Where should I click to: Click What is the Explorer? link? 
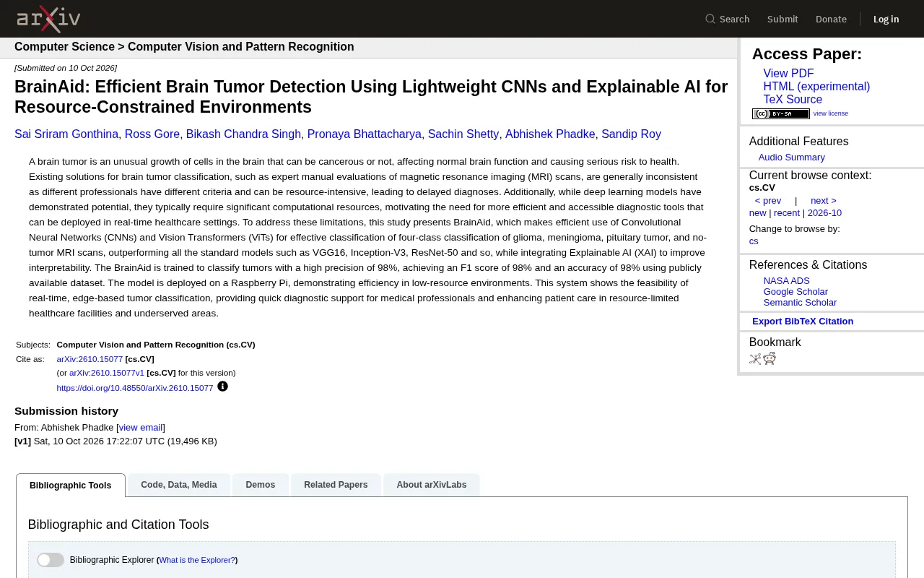197,560
